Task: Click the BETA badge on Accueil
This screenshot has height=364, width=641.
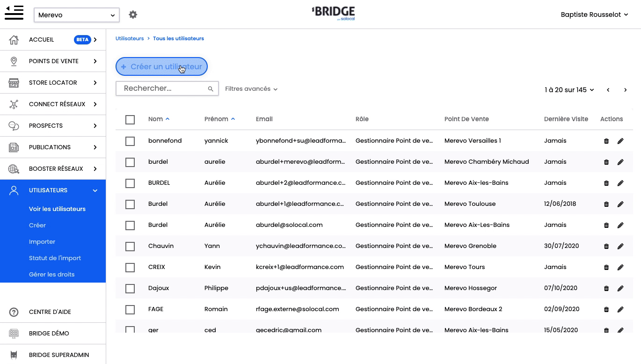Action: click(x=82, y=40)
